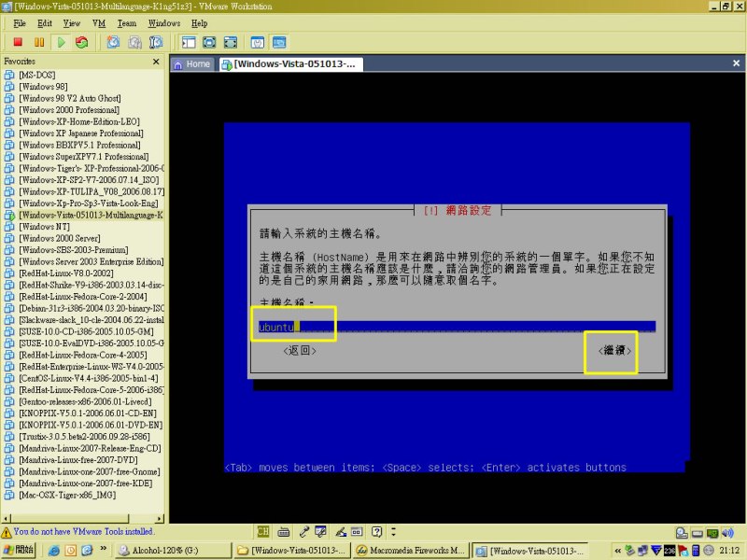Select [Windows 98] in Favorites list
This screenshot has height=560, width=747.
coord(43,87)
